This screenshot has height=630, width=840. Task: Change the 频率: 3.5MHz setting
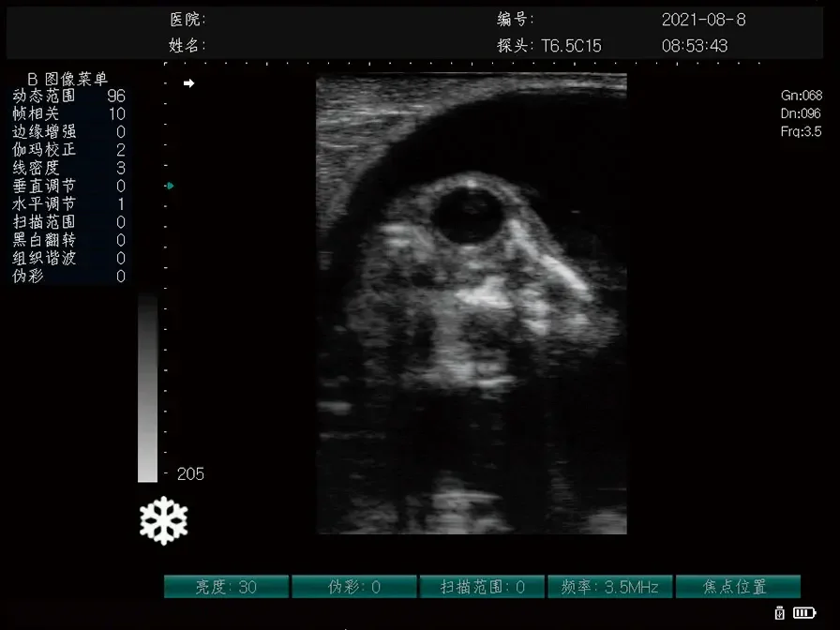click(x=610, y=587)
